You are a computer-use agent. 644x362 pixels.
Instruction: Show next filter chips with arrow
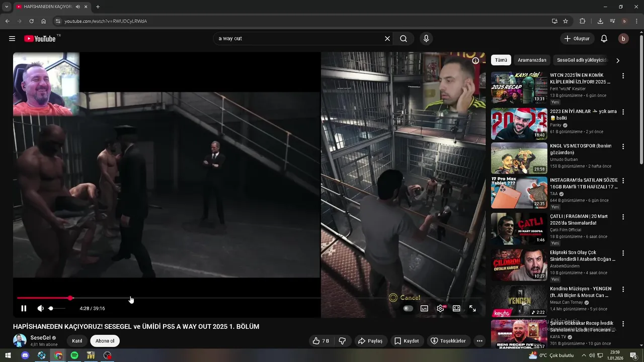pyautogui.click(x=618, y=60)
